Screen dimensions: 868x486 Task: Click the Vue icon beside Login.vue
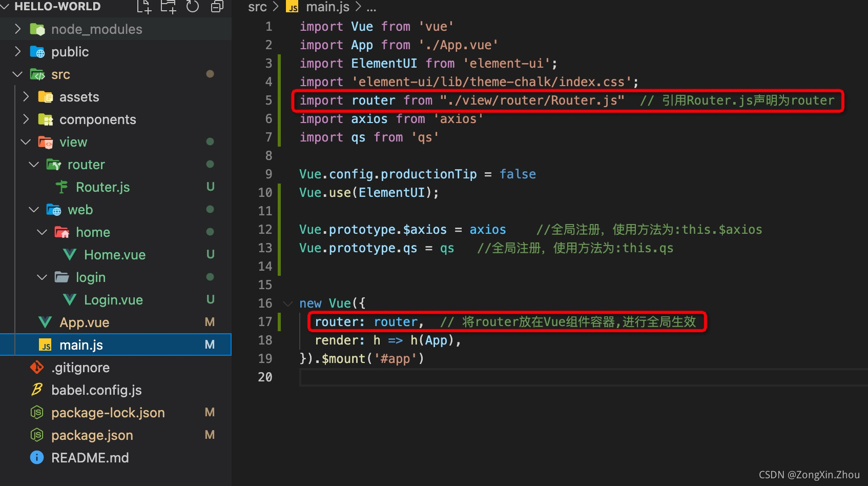[x=70, y=300]
